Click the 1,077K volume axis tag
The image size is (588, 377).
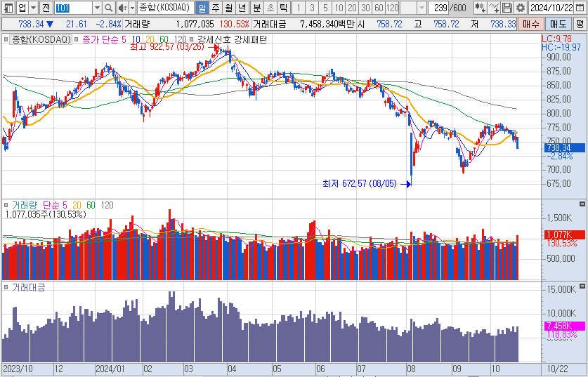click(564, 234)
